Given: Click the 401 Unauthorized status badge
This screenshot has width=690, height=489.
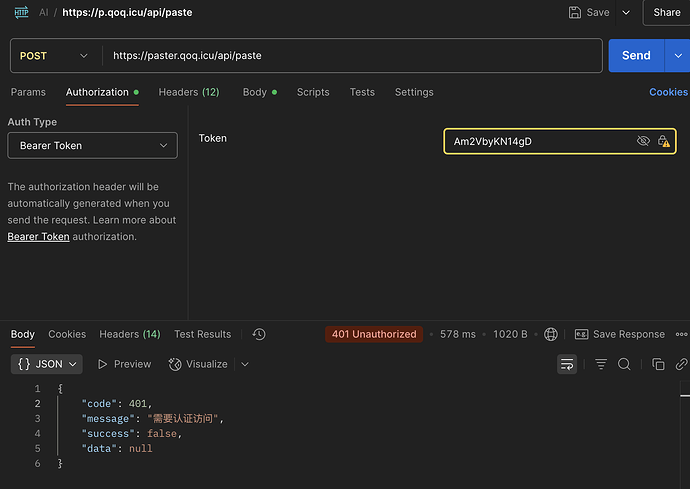Looking at the screenshot, I should 374,335.
